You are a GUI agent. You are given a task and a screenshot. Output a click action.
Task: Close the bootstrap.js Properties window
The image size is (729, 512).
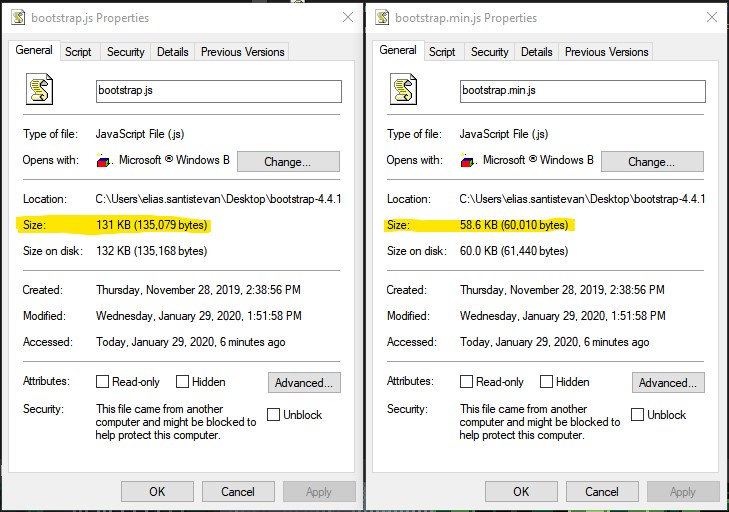(347, 17)
